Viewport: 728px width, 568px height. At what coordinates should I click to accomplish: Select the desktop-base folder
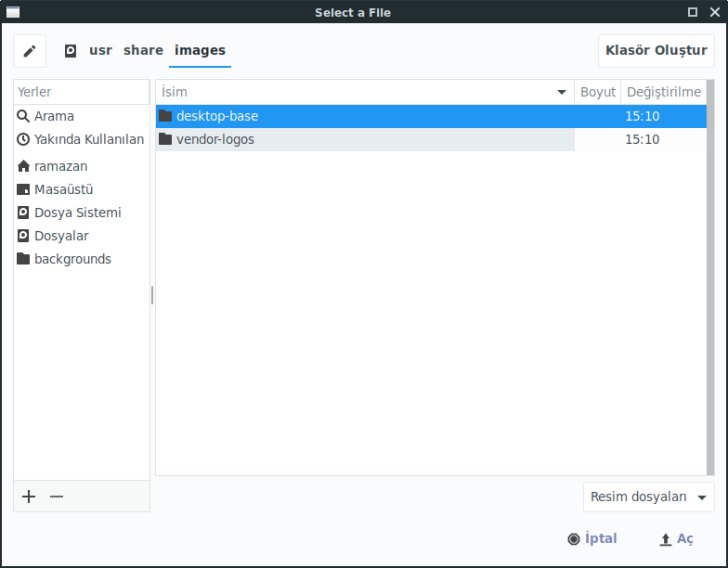click(431, 116)
